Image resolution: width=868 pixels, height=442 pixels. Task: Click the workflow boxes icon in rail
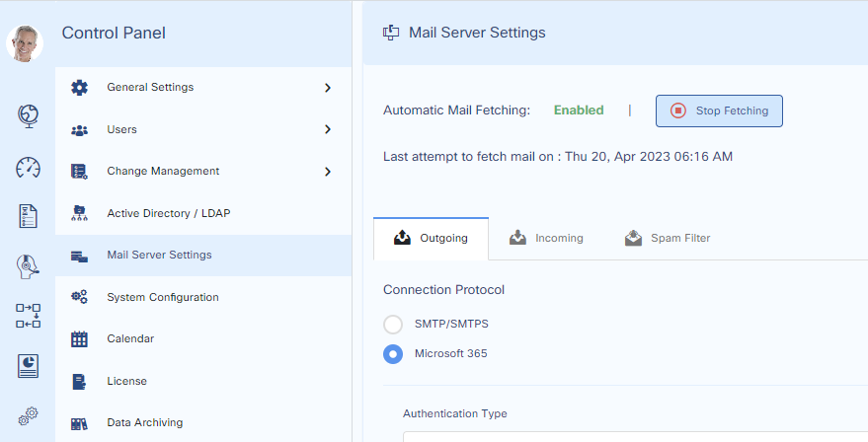tap(28, 316)
